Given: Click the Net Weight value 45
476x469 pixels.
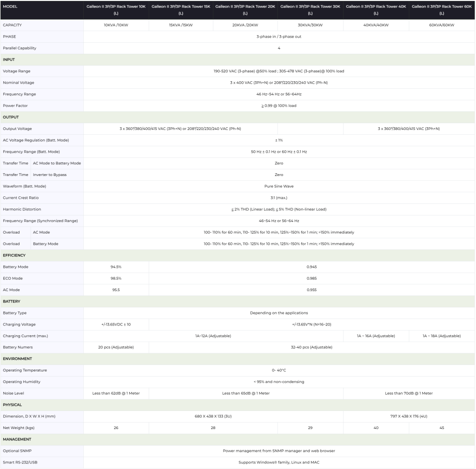Looking at the screenshot, I should [x=442, y=428].
